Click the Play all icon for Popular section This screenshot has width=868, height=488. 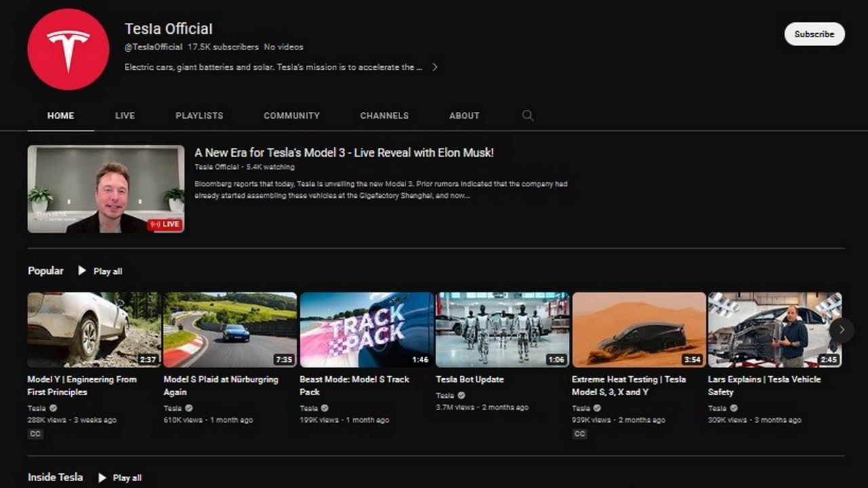(x=81, y=271)
